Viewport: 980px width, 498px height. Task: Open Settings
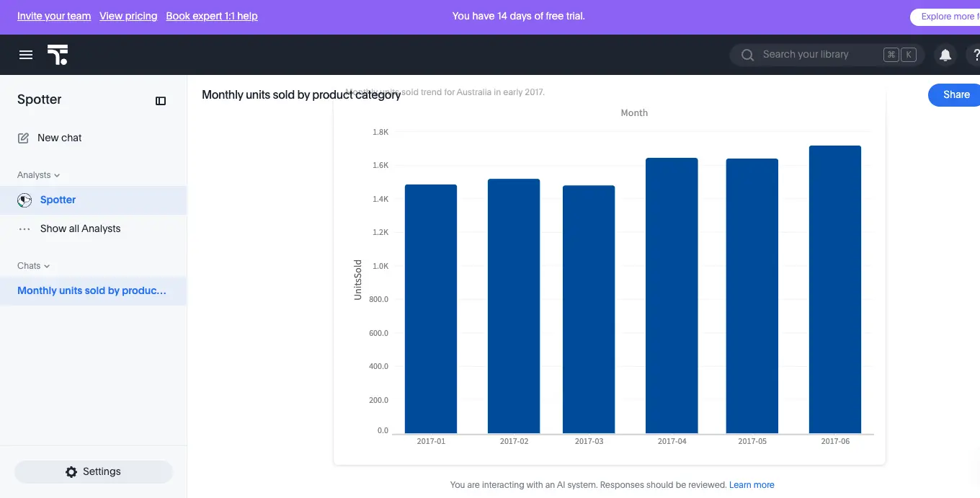tap(94, 472)
